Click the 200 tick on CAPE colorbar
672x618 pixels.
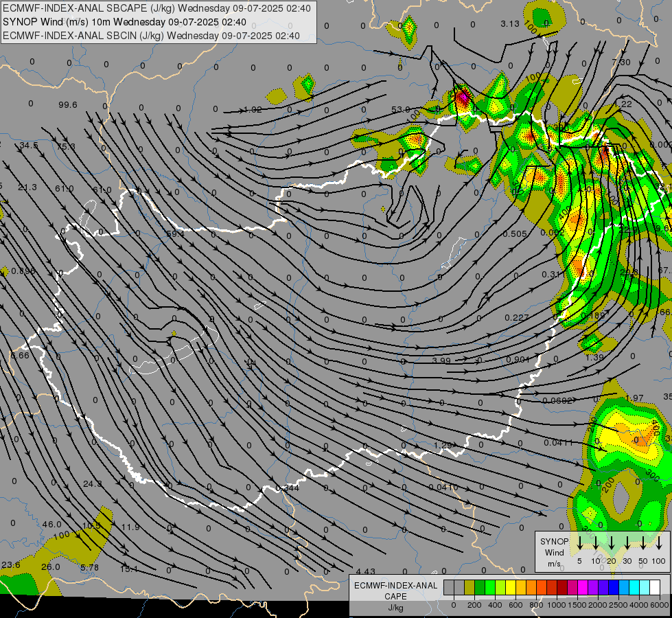coord(474,605)
